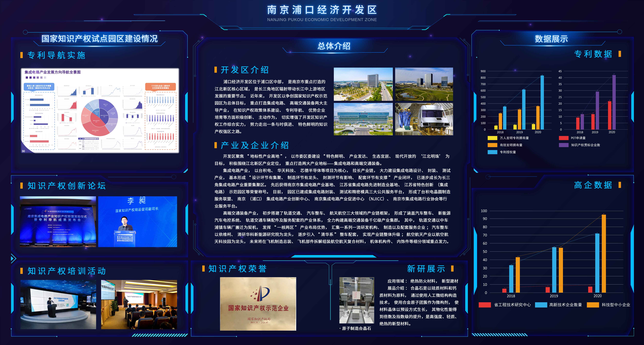
Task: Click the 知识产权荣誉 heading
Action: click(238, 269)
